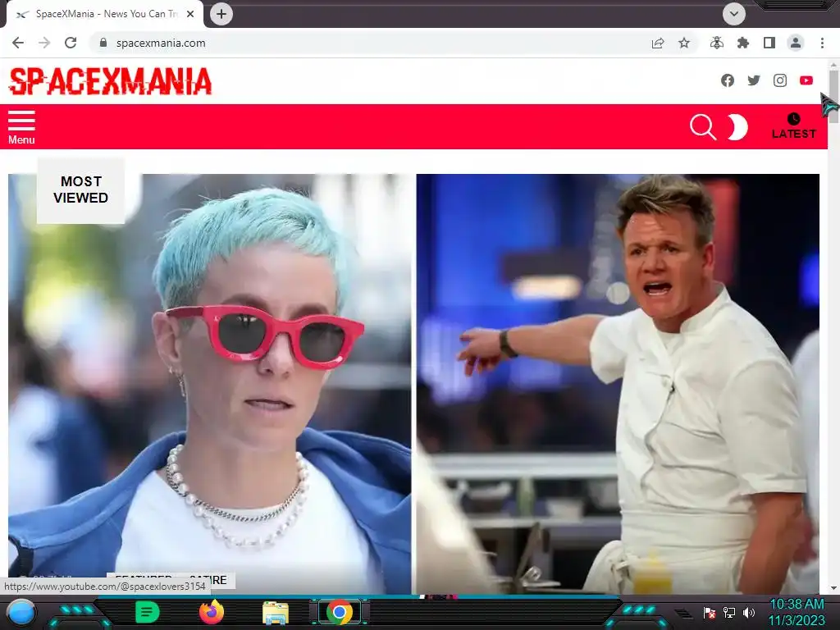Toggle the browser side panel icon

tap(769, 43)
